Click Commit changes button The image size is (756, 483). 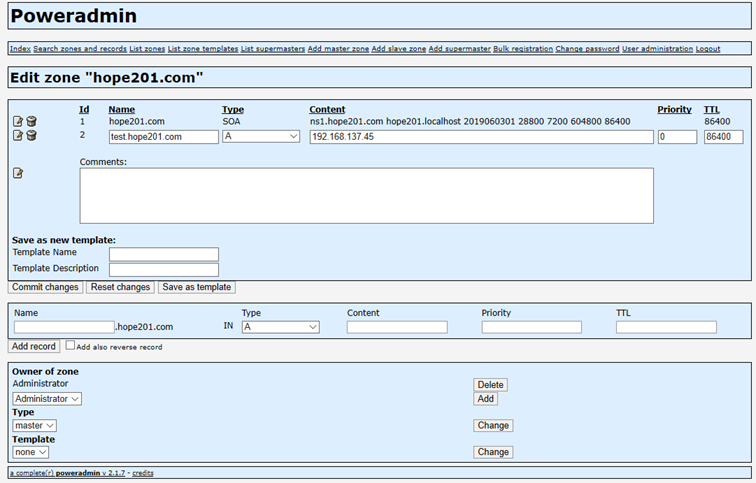[45, 287]
